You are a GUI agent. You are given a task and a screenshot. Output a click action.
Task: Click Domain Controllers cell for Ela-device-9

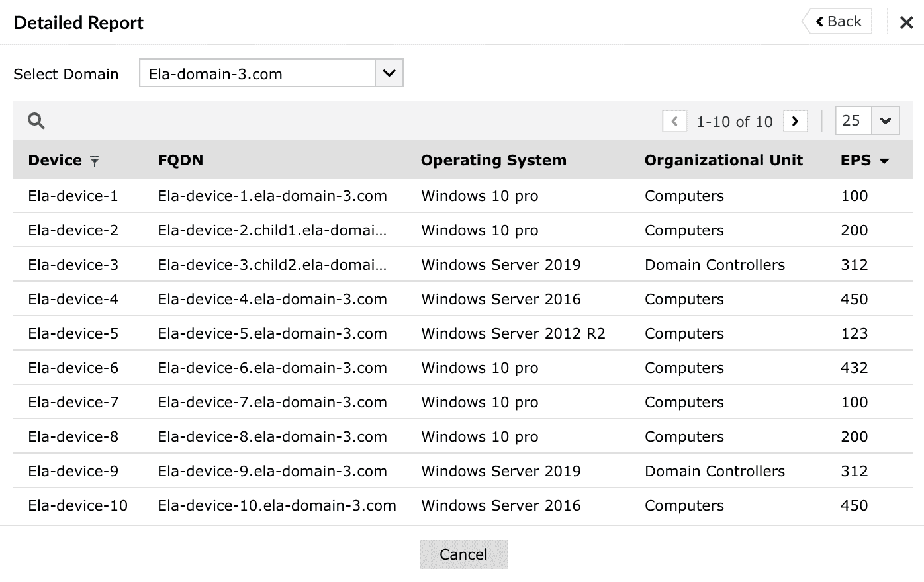(x=714, y=471)
